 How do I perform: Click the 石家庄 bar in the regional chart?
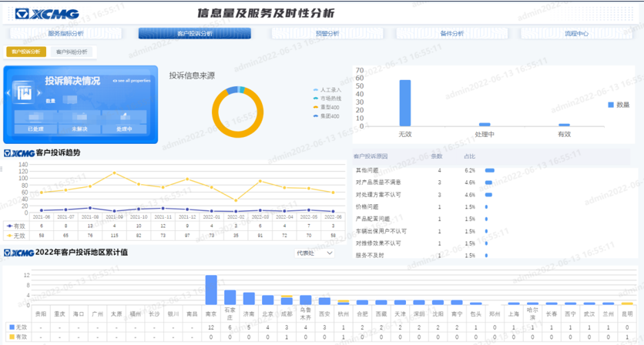[230, 297]
